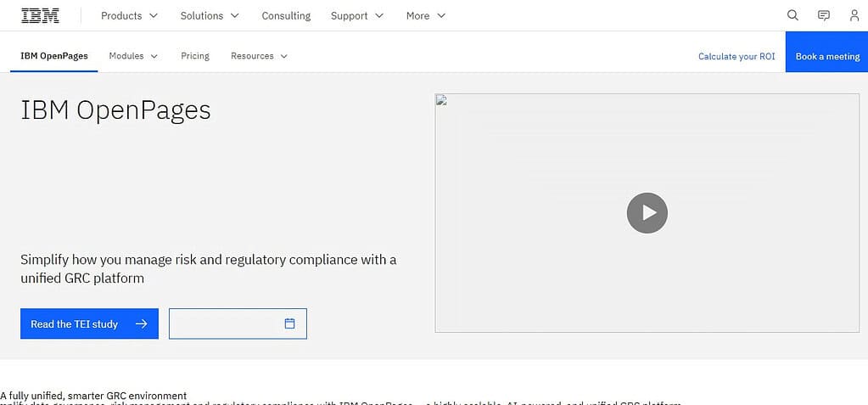
Task: Click the calendar icon in the date field
Action: (x=289, y=323)
